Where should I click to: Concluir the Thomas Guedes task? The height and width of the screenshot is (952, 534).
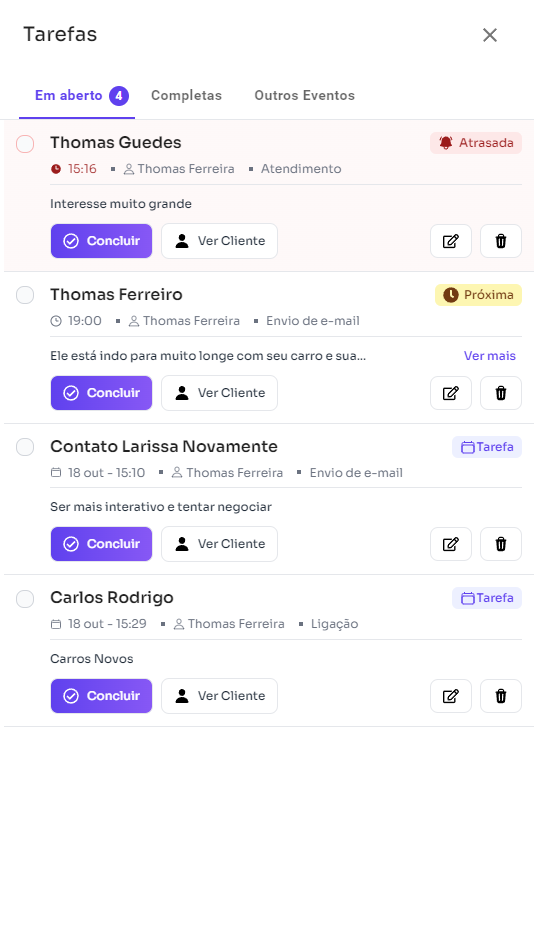[101, 241]
